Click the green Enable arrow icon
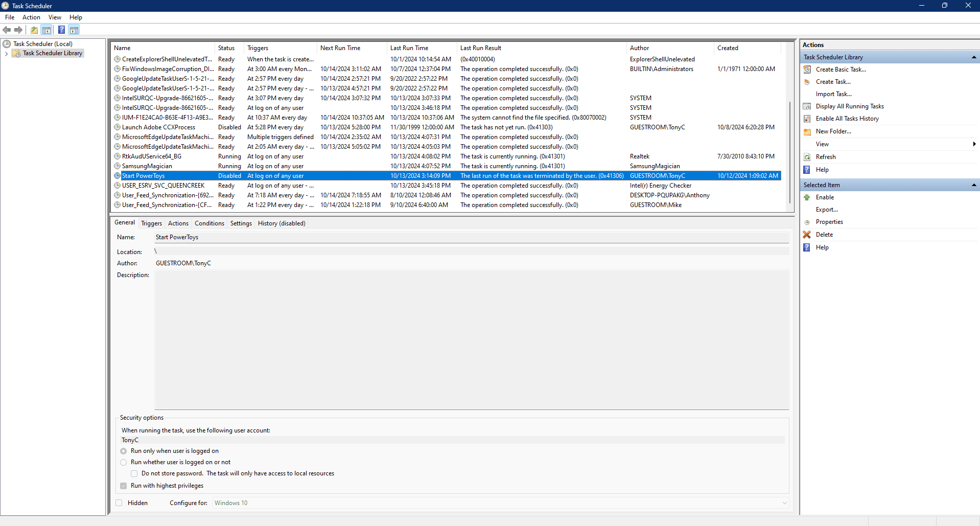Image resolution: width=980 pixels, height=526 pixels. (x=807, y=197)
